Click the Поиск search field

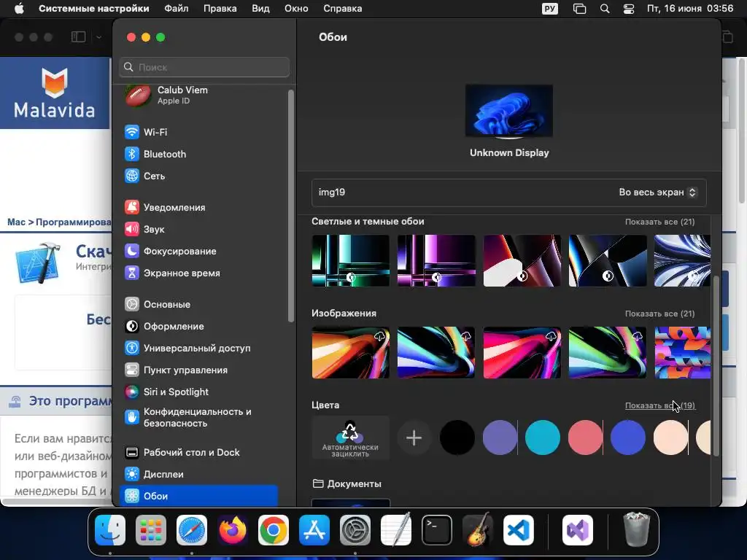click(204, 67)
